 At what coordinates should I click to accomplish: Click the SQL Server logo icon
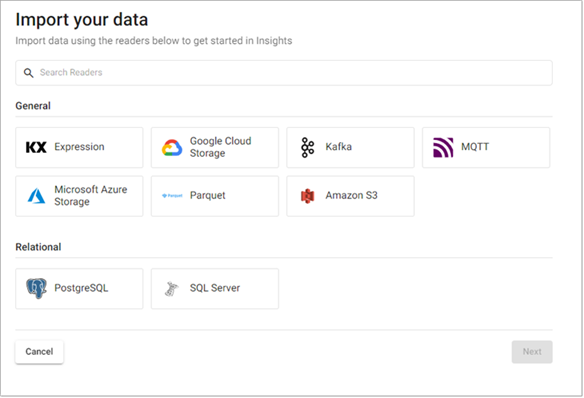(171, 289)
